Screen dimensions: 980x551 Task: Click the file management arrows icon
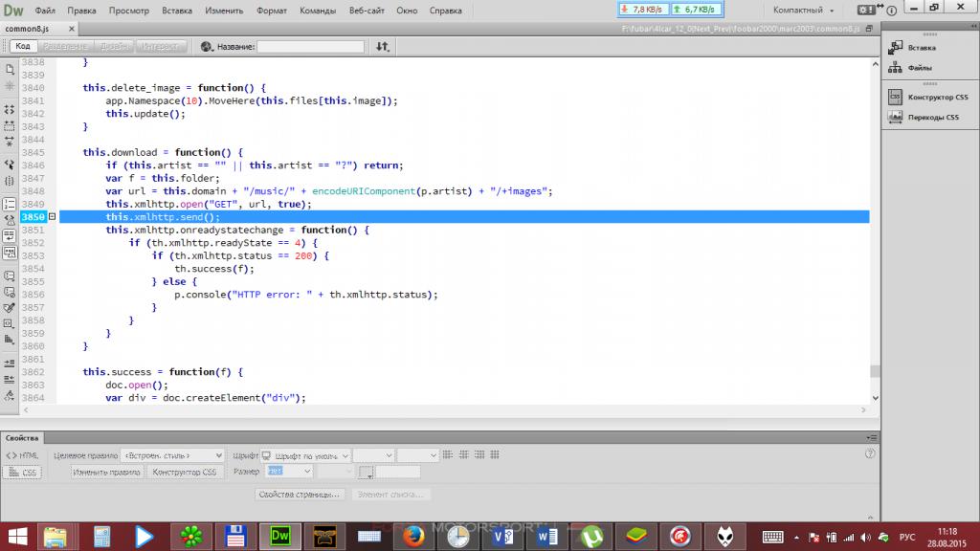click(383, 46)
